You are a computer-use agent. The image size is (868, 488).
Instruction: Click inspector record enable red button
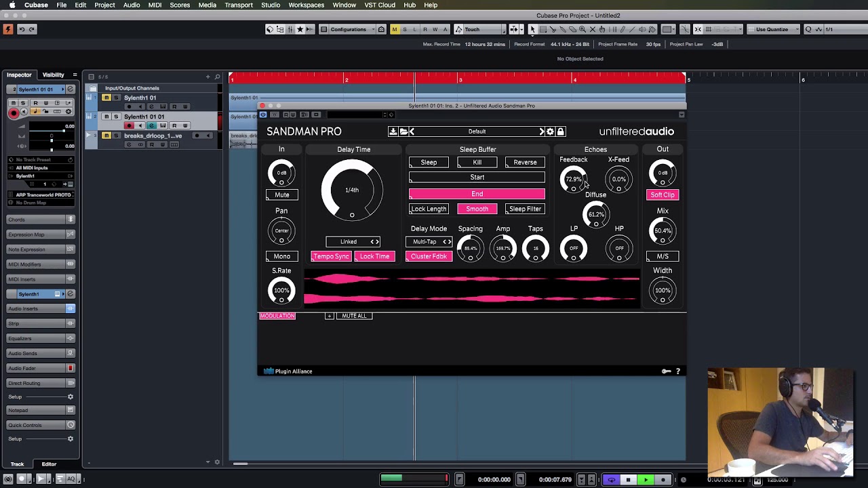coord(14,113)
